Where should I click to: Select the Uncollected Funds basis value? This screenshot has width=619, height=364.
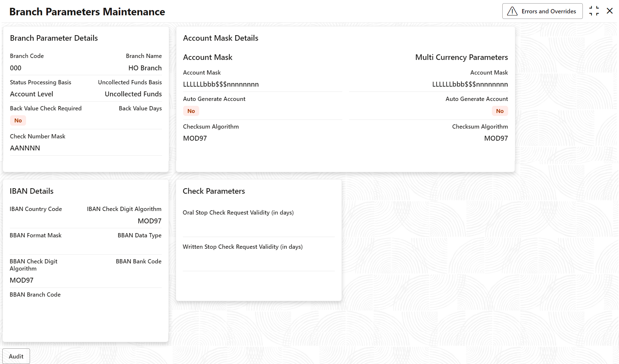click(x=133, y=94)
